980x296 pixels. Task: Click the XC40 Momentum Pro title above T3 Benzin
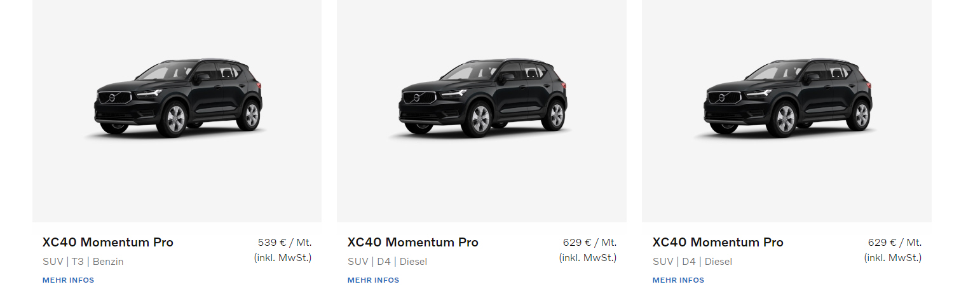coord(108,242)
